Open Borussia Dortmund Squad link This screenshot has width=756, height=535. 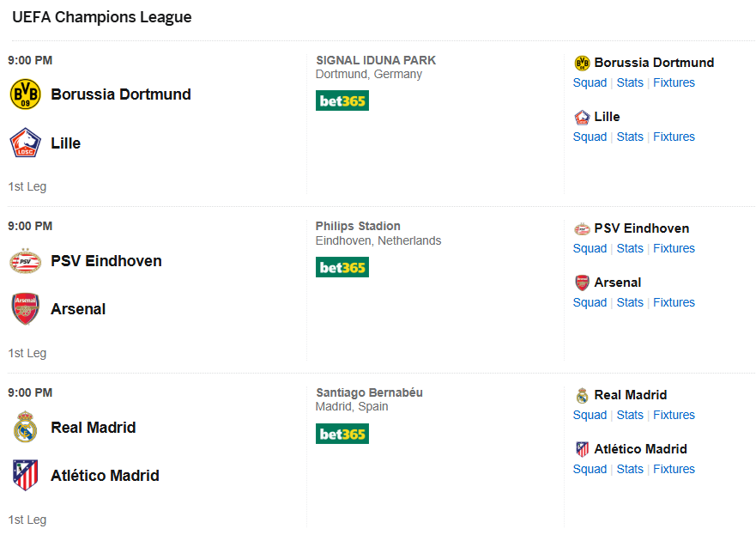590,83
